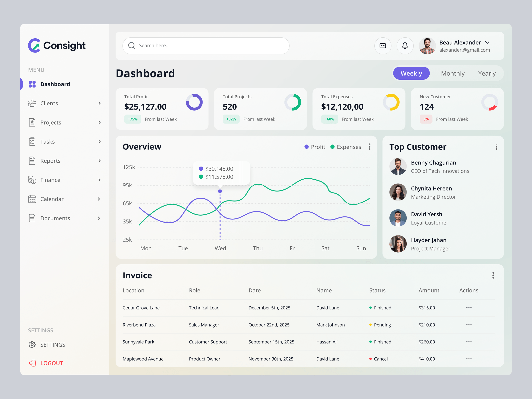Screen dimensions: 532x399
Task: Click the search magnifier icon
Action: [x=132, y=46]
